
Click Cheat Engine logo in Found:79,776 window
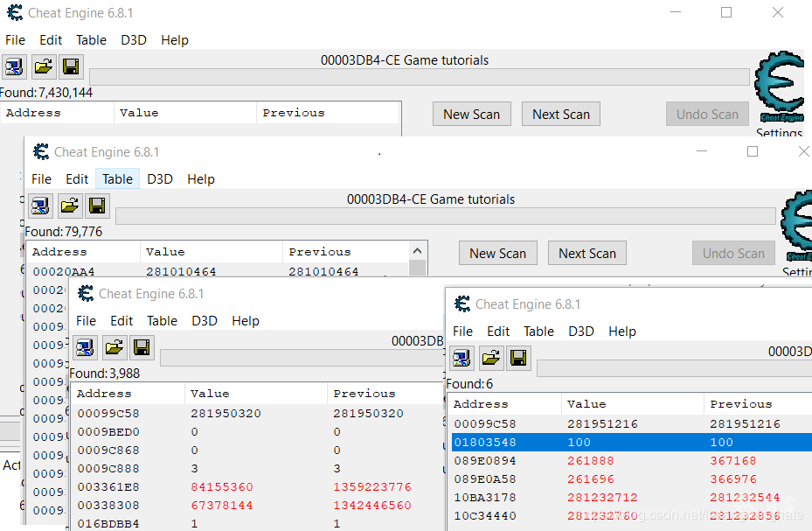tap(796, 226)
